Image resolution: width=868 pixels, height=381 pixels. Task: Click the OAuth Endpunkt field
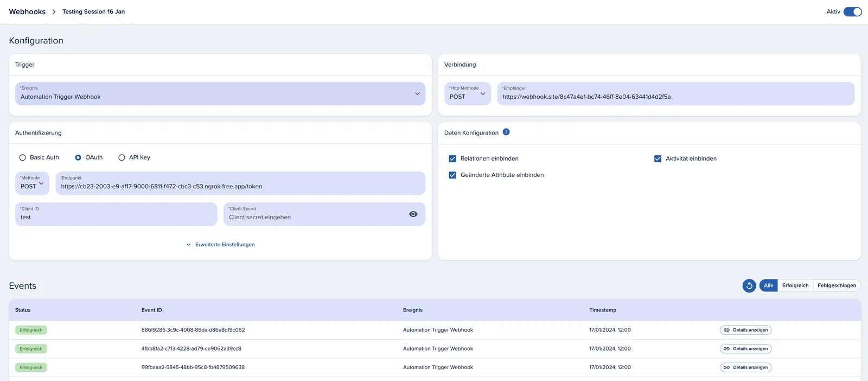click(x=240, y=183)
